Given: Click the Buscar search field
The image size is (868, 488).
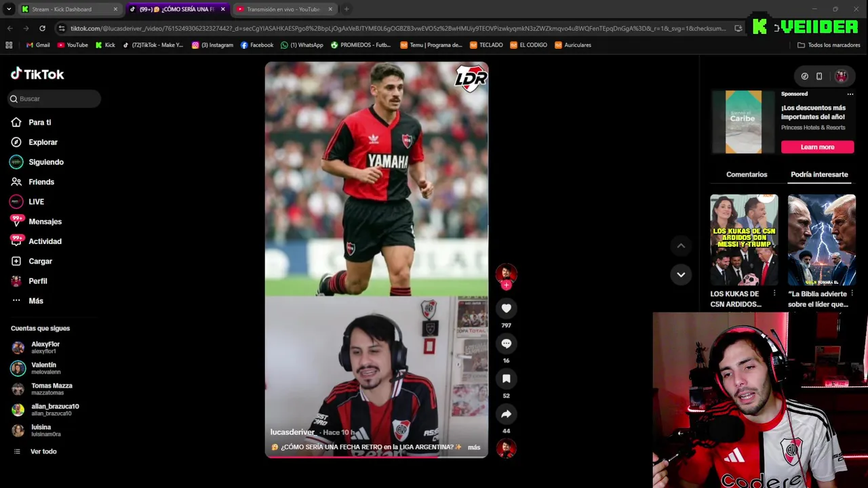Looking at the screenshot, I should 54,99.
